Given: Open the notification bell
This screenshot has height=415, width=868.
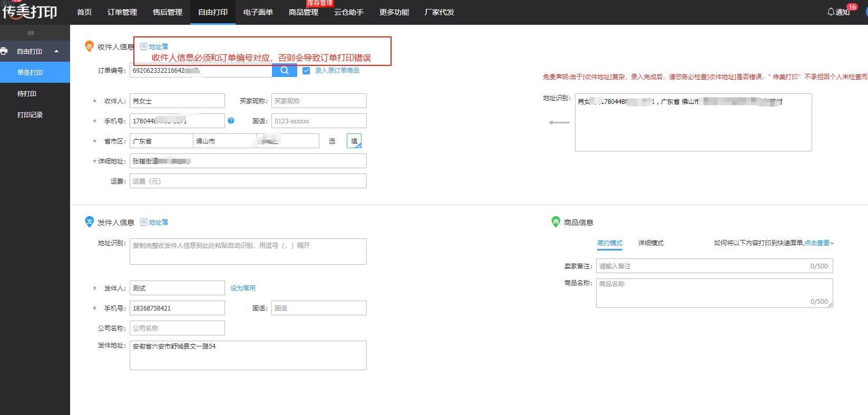Looking at the screenshot, I should click(x=831, y=12).
